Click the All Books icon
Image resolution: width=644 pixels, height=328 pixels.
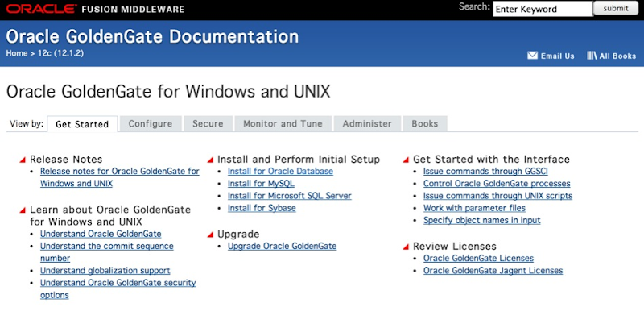coord(592,56)
